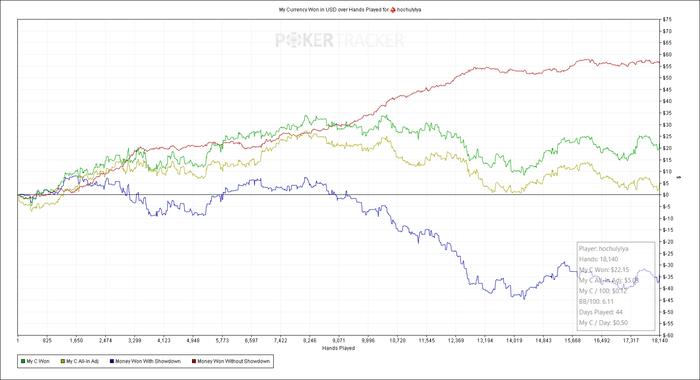Click the 3,299 tick on the hands axis

click(134, 341)
